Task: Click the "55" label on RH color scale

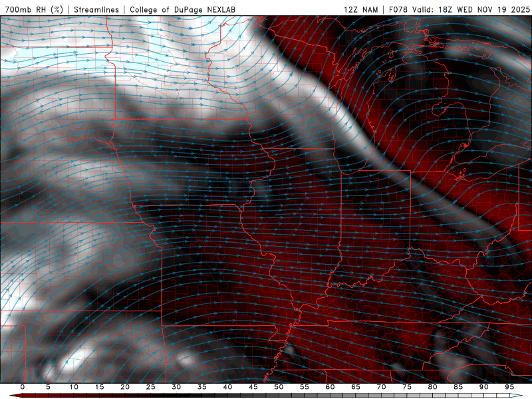Action: click(305, 387)
